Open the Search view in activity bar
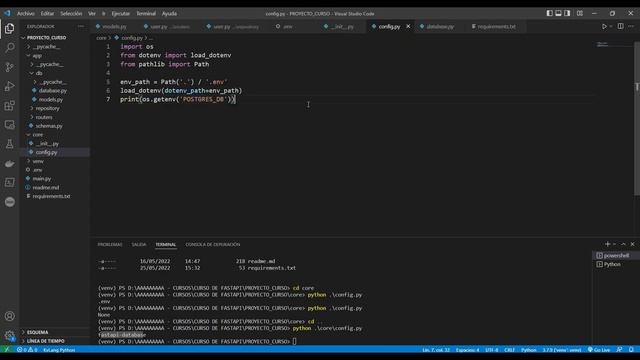This screenshot has width=640, height=360. coord(9,47)
